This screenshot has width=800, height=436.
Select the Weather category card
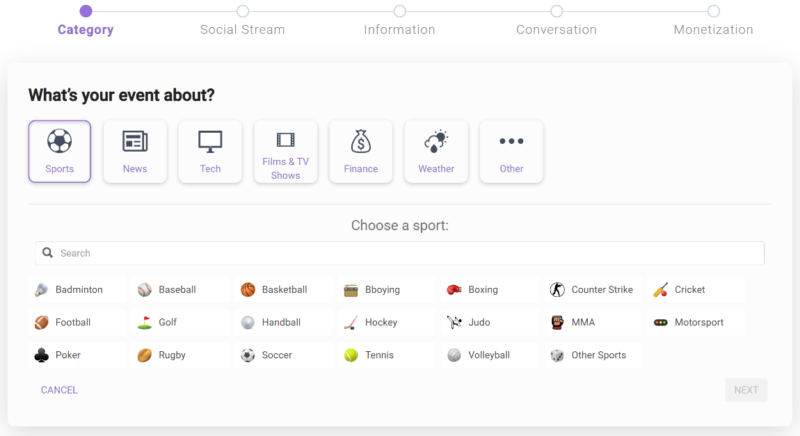tap(436, 151)
